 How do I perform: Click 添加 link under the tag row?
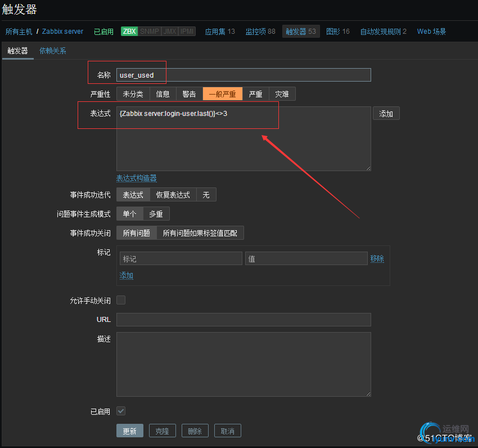click(126, 276)
